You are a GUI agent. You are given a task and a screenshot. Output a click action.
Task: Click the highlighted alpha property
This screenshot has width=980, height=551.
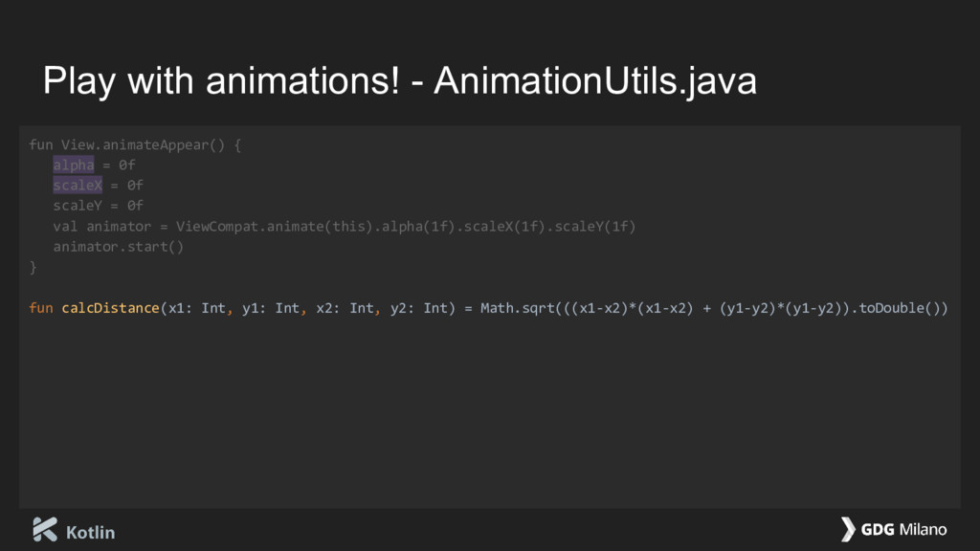tap(73, 165)
